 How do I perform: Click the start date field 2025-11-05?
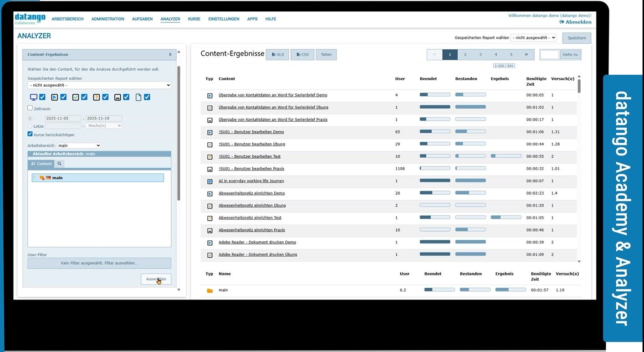[63, 119]
